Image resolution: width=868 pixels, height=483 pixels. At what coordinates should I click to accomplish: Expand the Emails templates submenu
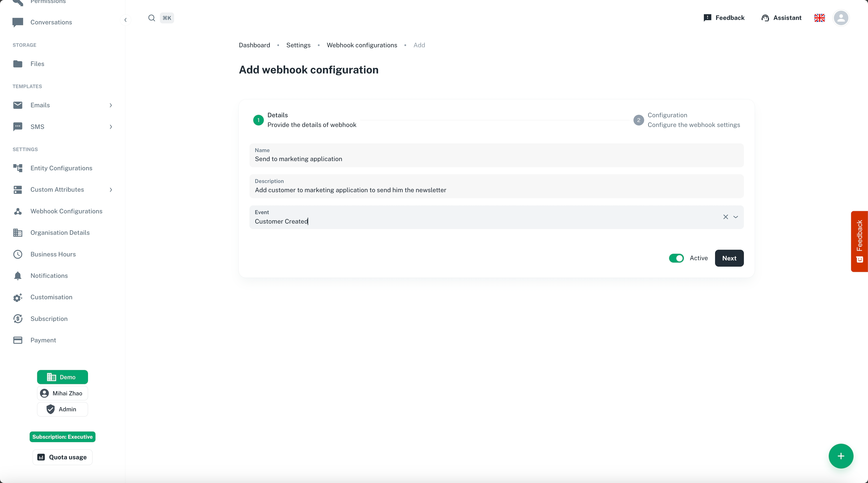click(x=110, y=105)
